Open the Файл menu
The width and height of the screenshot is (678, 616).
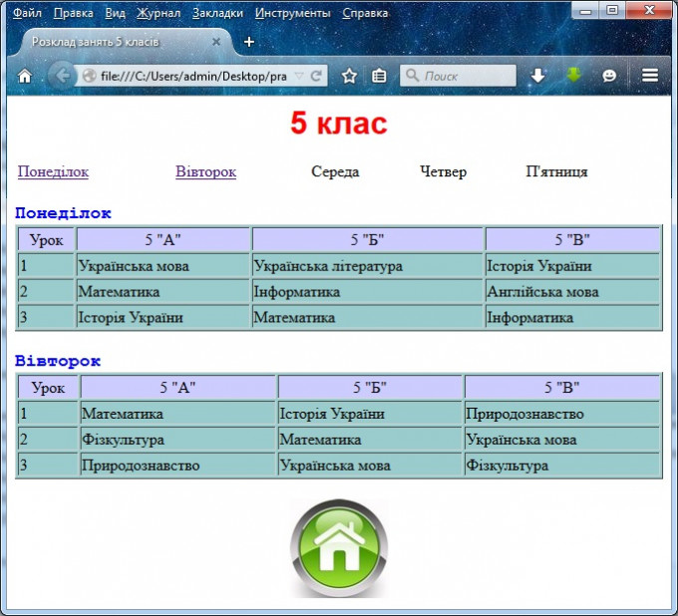(27, 13)
